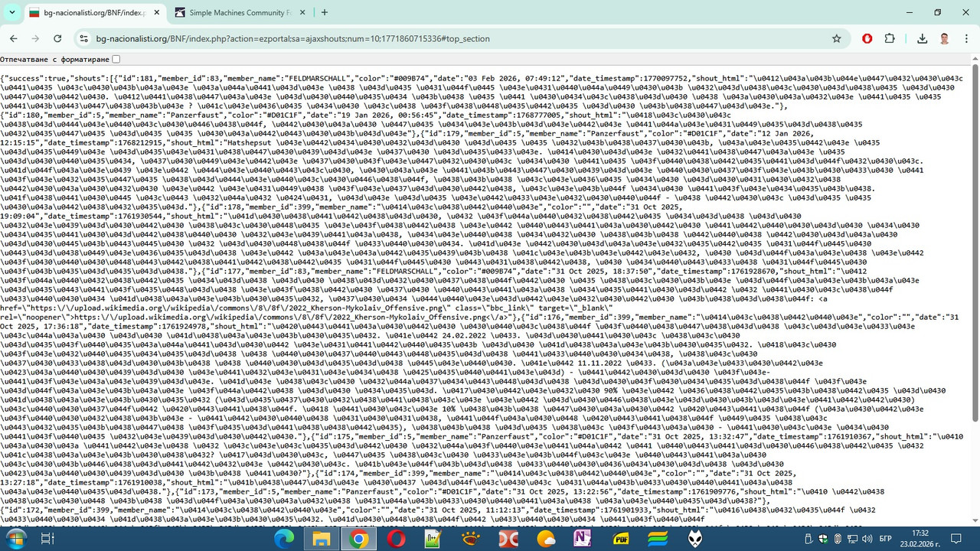Click the Google Chrome taskbar icon
Image resolution: width=980 pixels, height=551 pixels.
(x=358, y=539)
